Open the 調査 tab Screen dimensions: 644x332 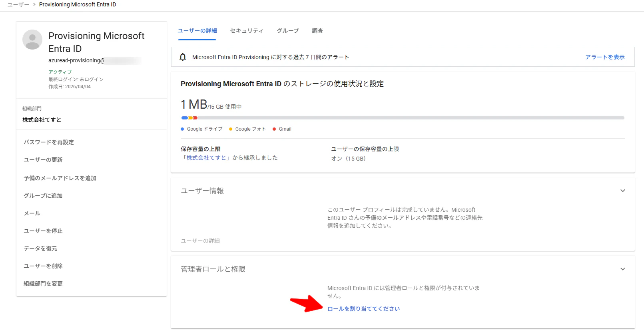pos(317,31)
